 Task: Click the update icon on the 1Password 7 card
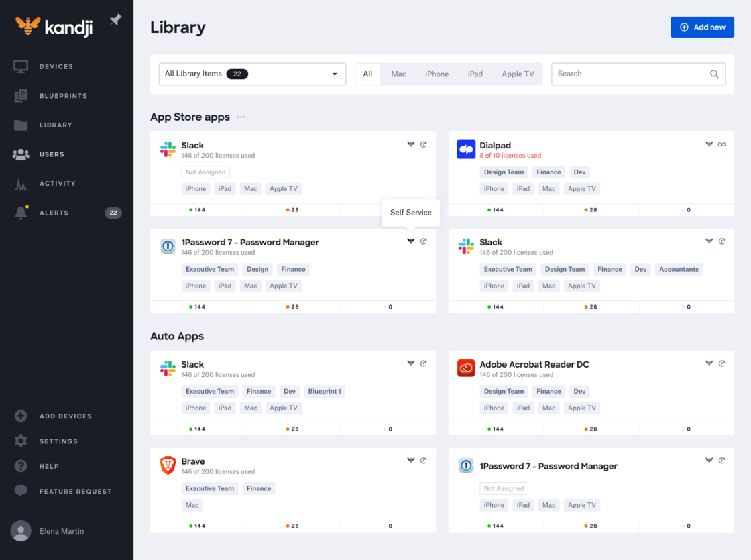tap(423, 241)
